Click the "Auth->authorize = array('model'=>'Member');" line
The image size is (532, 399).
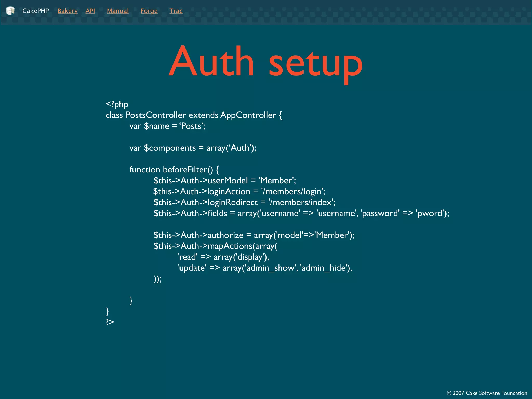(254, 235)
